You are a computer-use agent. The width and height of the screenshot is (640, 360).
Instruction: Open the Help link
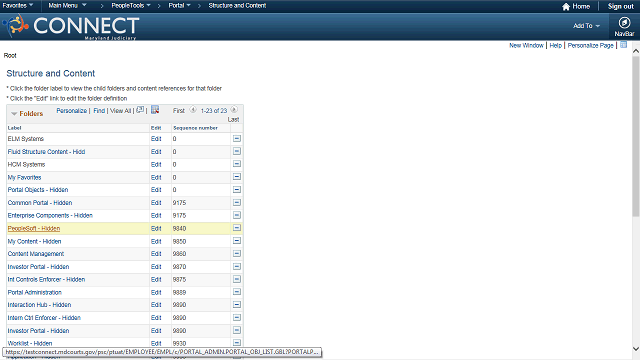pos(556,45)
